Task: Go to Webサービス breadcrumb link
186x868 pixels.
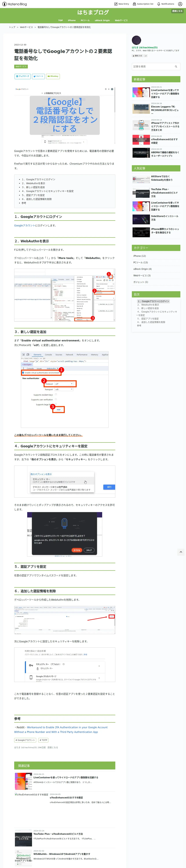Action: (26, 27)
